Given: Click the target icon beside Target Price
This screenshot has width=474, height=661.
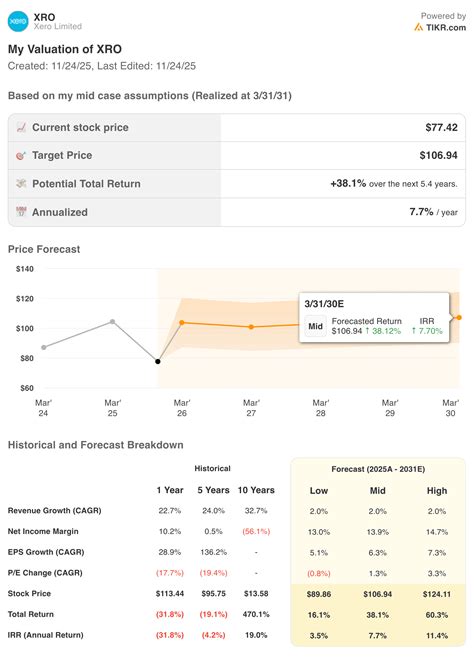Looking at the screenshot, I should point(21,156).
